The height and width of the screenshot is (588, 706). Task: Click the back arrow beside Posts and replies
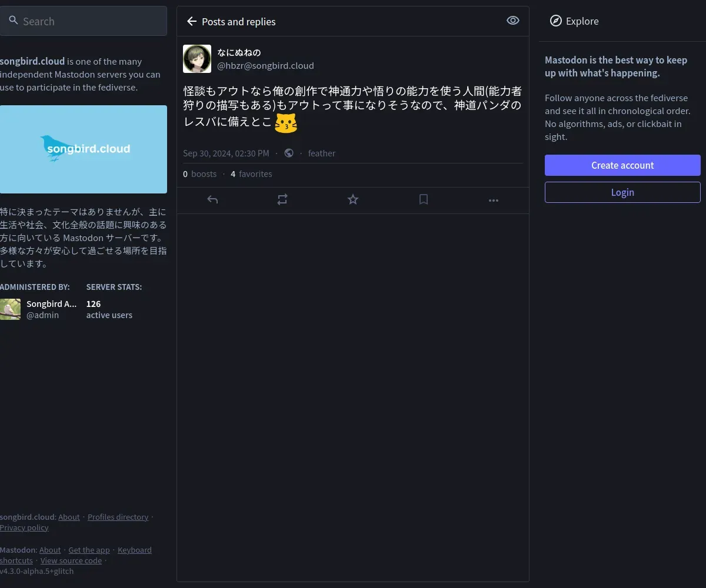191,21
